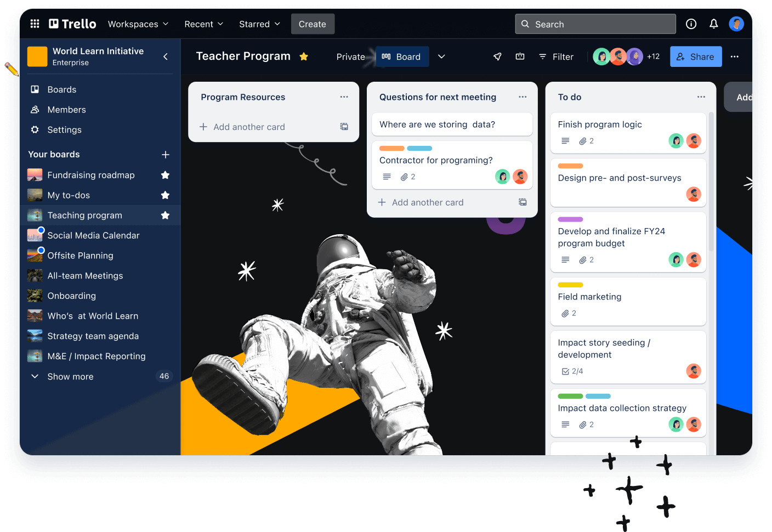Screen dimensions: 772x532
Task: Open the board ellipsis menu
Action: pyautogui.click(x=734, y=56)
